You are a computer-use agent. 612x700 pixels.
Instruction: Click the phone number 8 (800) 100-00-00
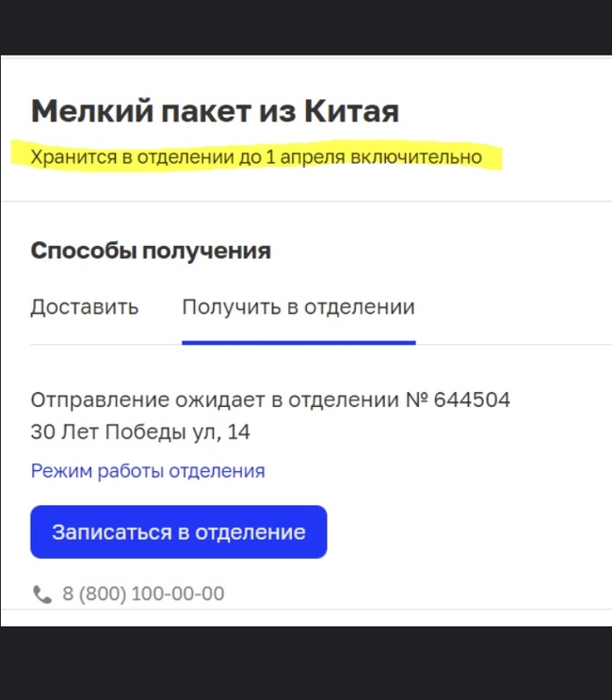(x=143, y=594)
